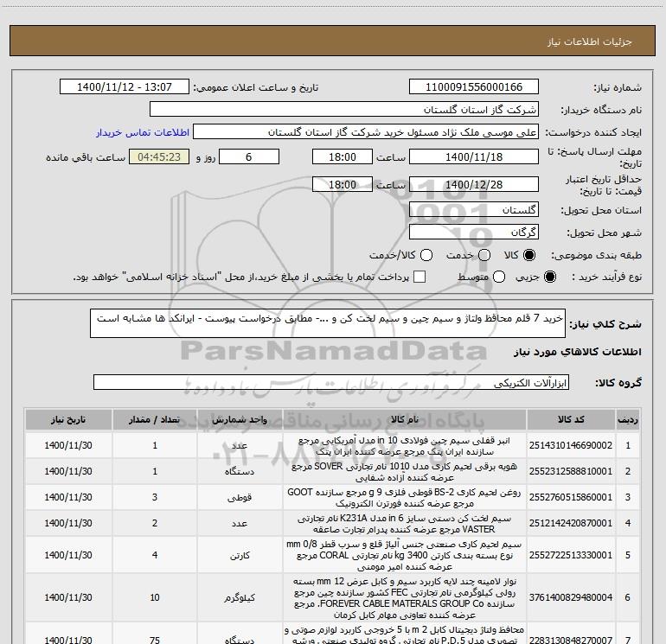
Task: Click the need number field 1100091556000166
Action: 474,87
